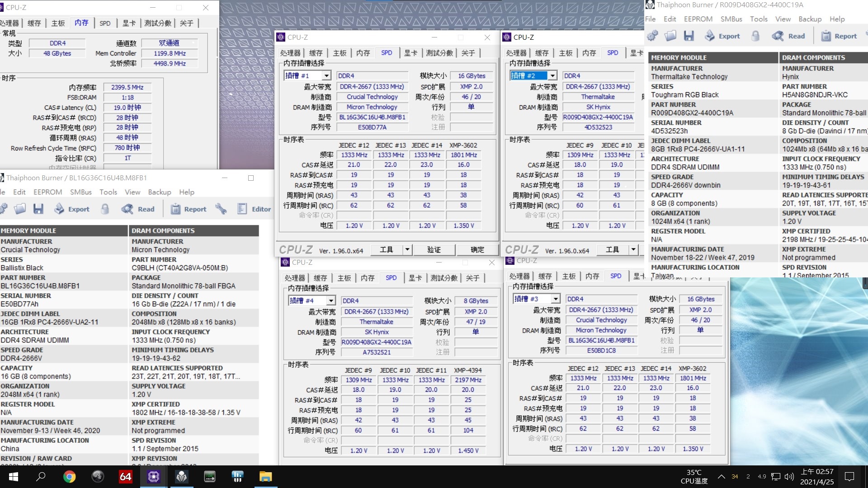868x488 pixels.
Task: Select Crucial part number C9BLH (CT40A2G8VA-050M:B)
Action: (x=180, y=267)
